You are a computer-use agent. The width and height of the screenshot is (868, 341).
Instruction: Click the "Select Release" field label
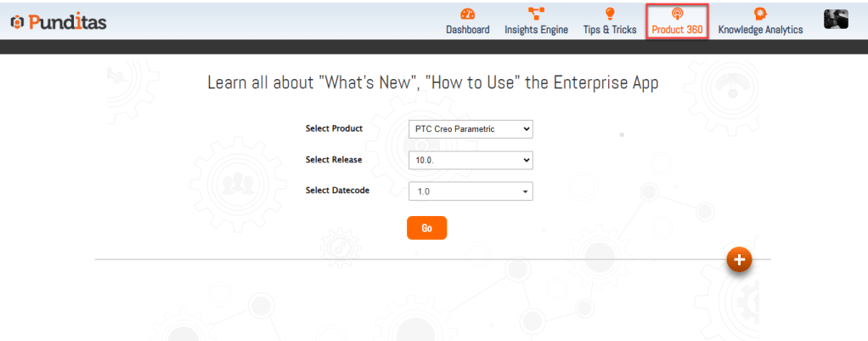point(334,159)
